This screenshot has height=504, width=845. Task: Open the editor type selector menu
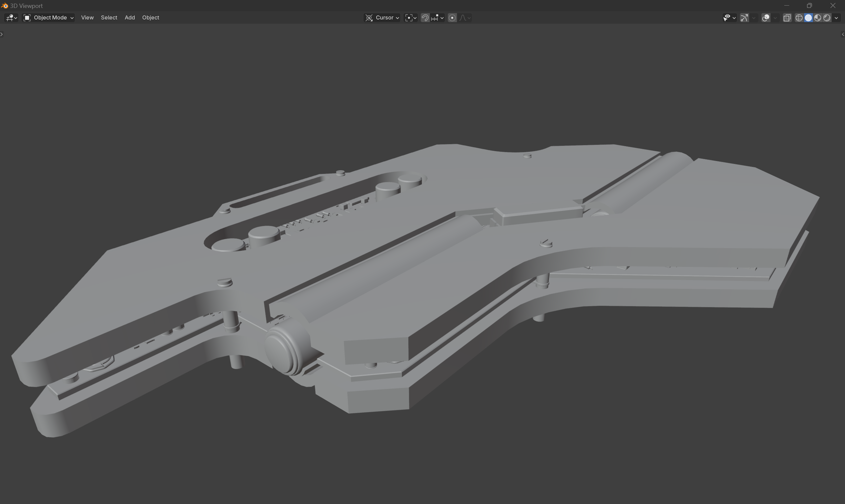point(11,18)
